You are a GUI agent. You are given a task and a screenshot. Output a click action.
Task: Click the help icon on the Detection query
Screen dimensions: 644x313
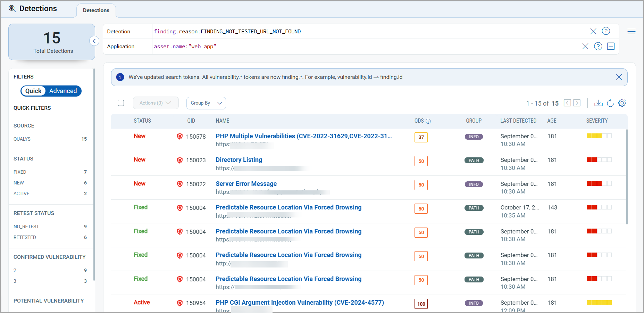pos(606,31)
